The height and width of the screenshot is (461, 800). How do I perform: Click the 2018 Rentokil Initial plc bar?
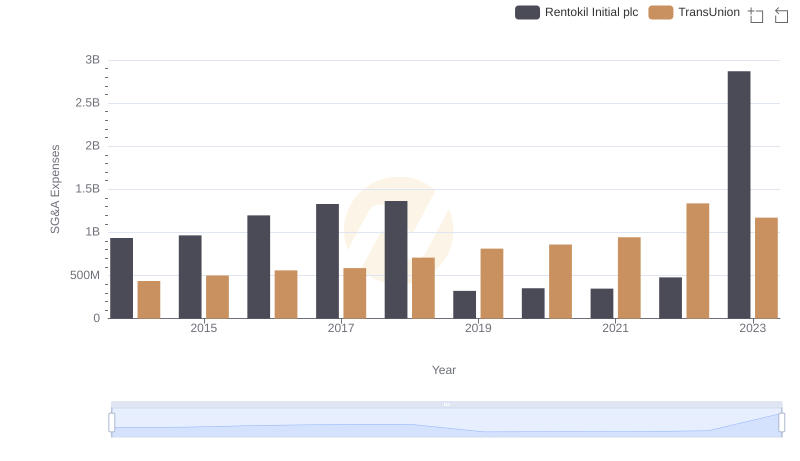pos(396,260)
